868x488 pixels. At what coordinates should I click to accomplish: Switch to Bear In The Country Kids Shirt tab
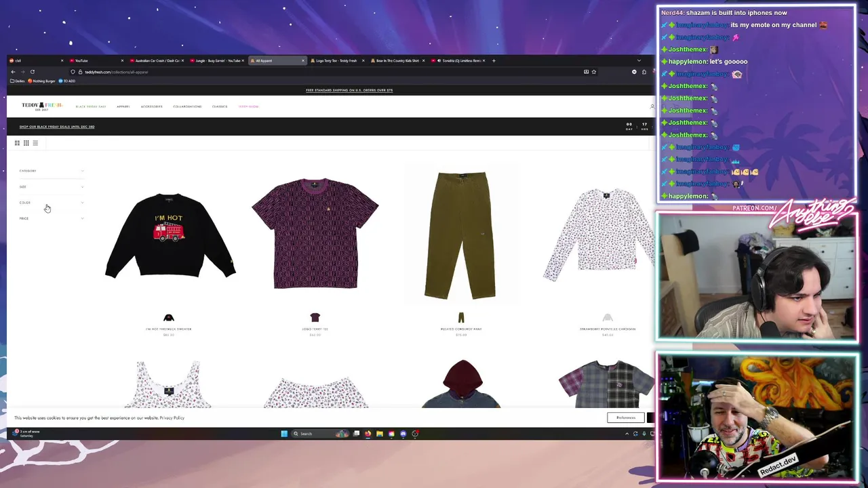coord(397,61)
